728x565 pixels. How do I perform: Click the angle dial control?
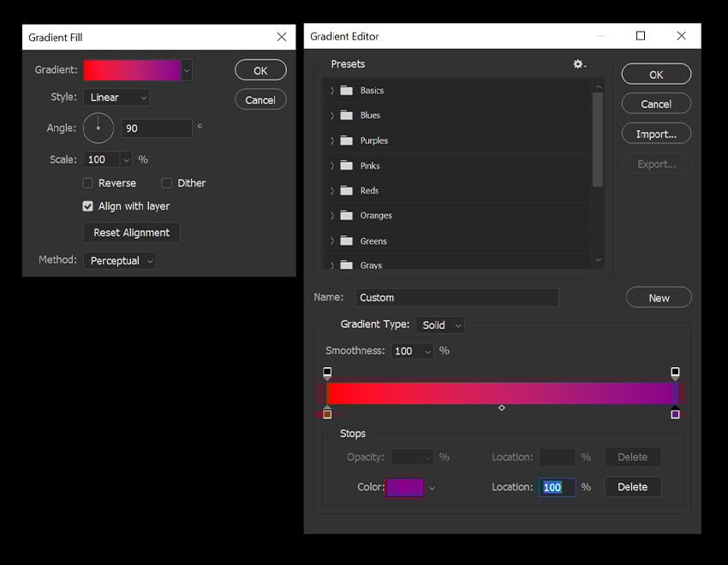98,128
